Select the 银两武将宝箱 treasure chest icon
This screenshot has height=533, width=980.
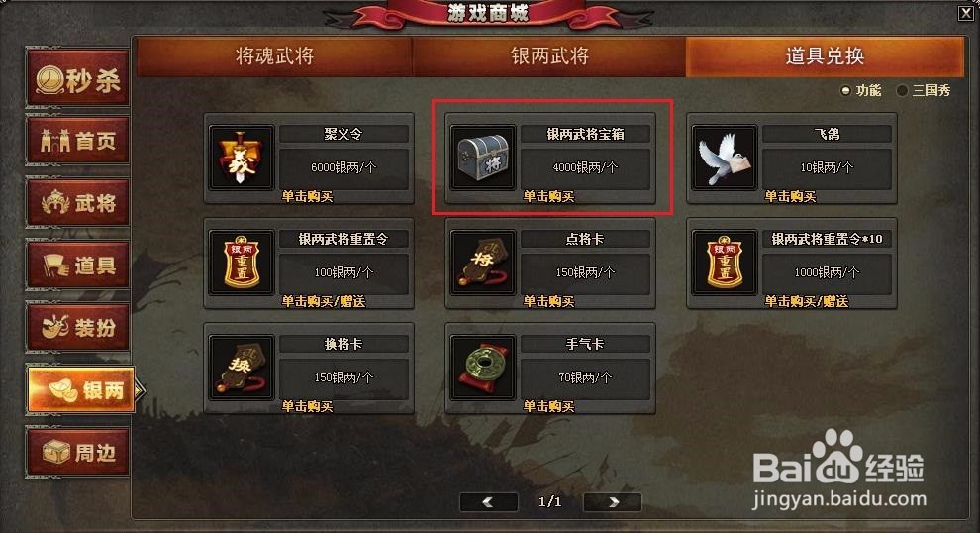(x=483, y=158)
